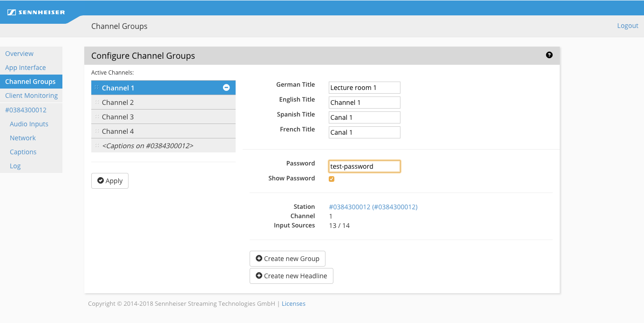Uncheck the Show Password checkbox
The width and height of the screenshot is (644, 323).
pyautogui.click(x=332, y=179)
